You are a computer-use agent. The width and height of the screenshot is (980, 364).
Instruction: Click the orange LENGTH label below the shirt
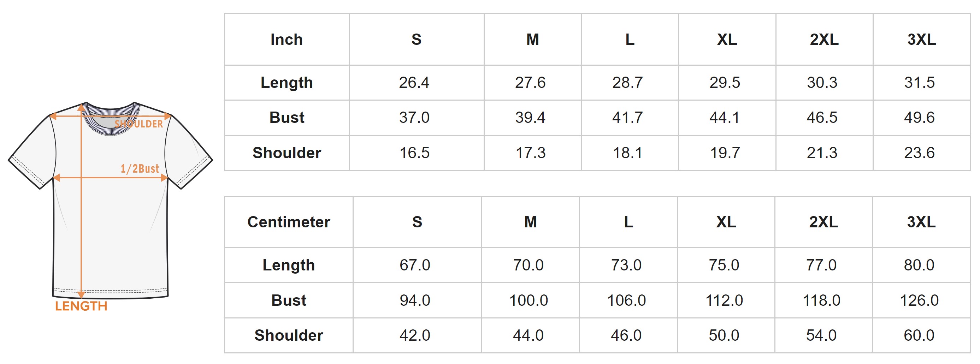81,306
